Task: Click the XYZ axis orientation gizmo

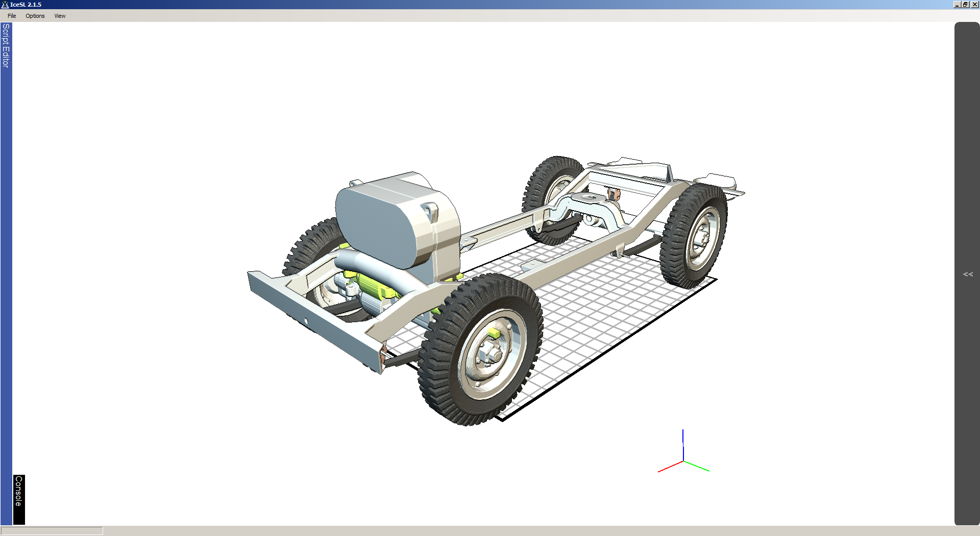Action: coord(683,451)
